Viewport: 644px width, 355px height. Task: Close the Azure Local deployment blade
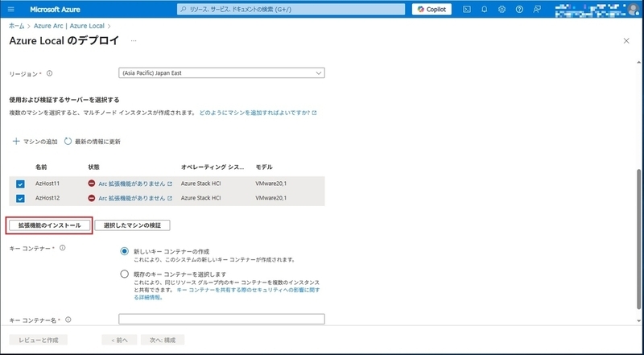pyautogui.click(x=626, y=41)
